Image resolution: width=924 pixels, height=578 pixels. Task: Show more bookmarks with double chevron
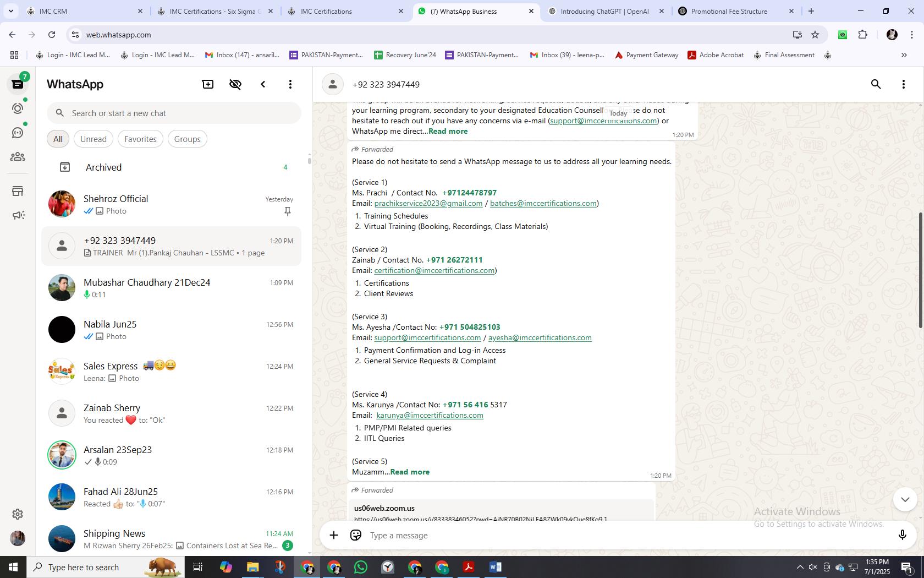(x=904, y=55)
